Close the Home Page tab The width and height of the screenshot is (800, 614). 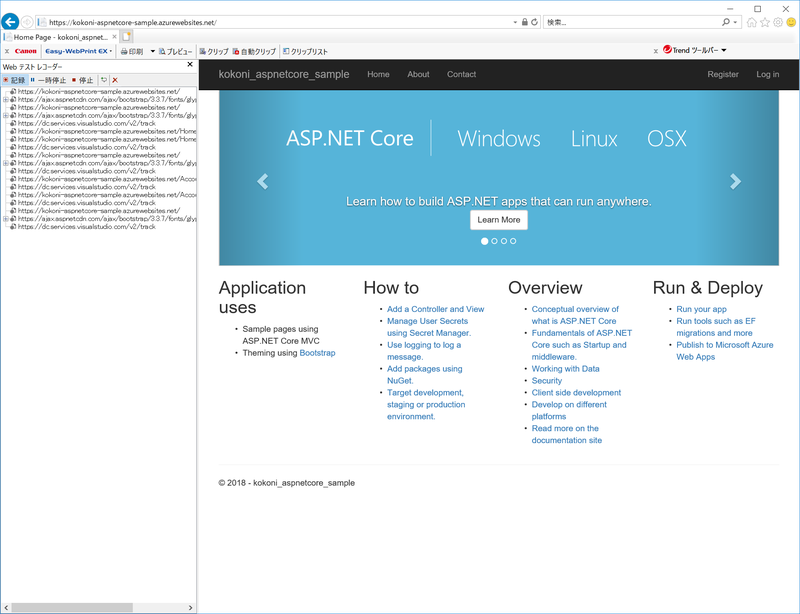coord(114,37)
